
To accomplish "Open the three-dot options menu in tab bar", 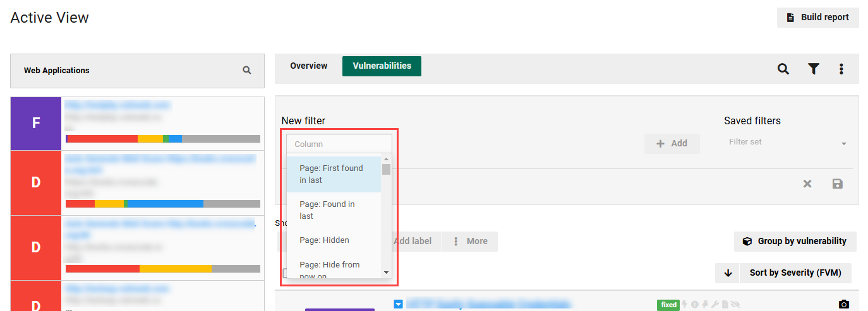I will pos(841,69).
